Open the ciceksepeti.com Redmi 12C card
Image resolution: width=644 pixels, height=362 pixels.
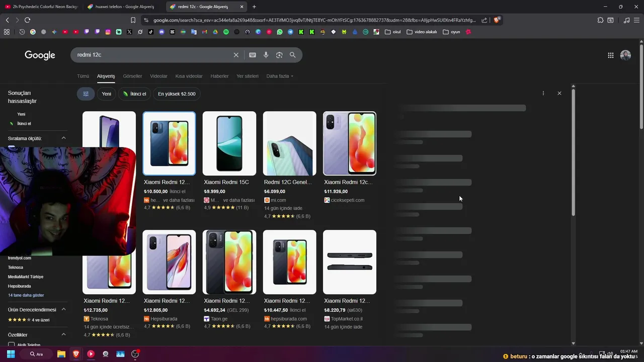(350, 157)
